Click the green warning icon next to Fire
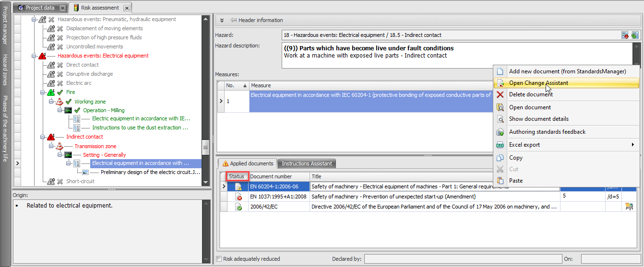Screen dimensions: 644x267 pyautogui.click(x=51, y=92)
